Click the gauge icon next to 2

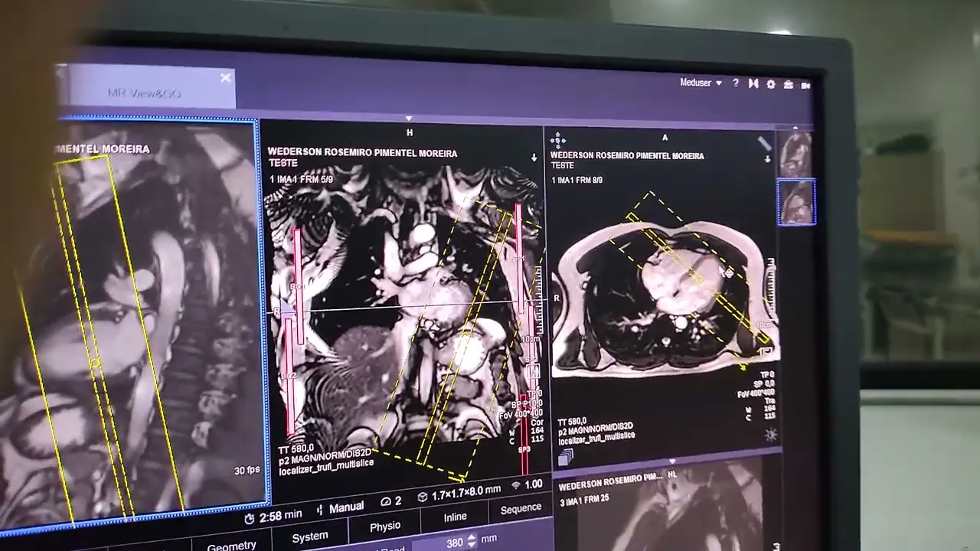pos(385,501)
